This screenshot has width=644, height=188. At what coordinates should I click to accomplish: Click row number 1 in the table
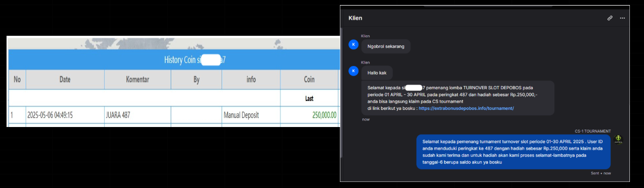tap(12, 115)
